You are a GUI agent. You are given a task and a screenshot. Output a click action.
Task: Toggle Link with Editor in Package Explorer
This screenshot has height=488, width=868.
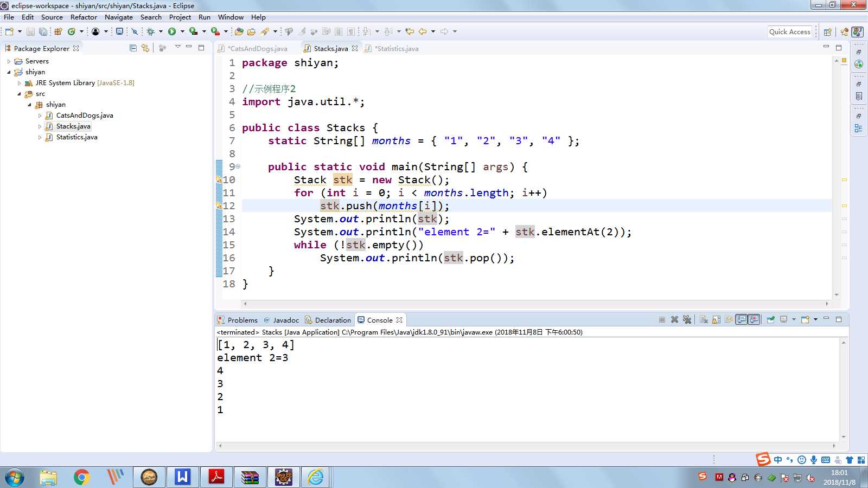[145, 48]
